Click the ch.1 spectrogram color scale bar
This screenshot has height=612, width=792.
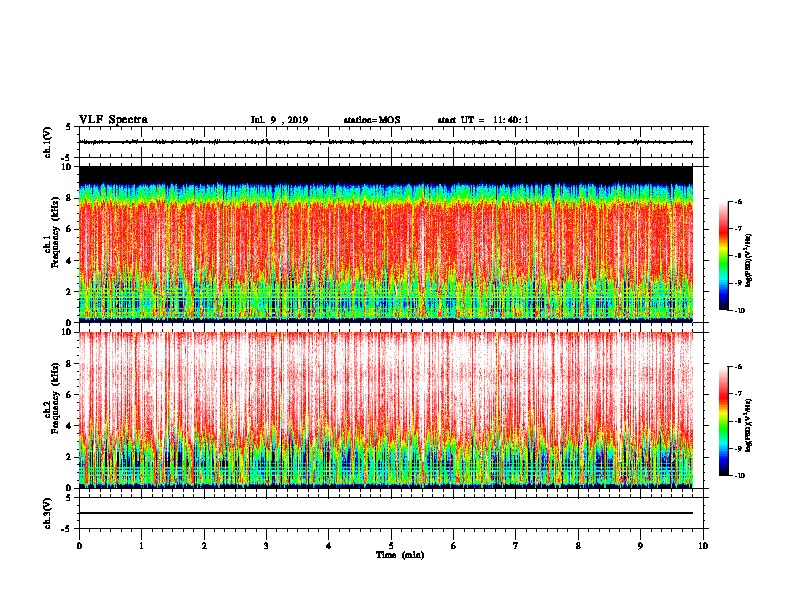click(724, 256)
